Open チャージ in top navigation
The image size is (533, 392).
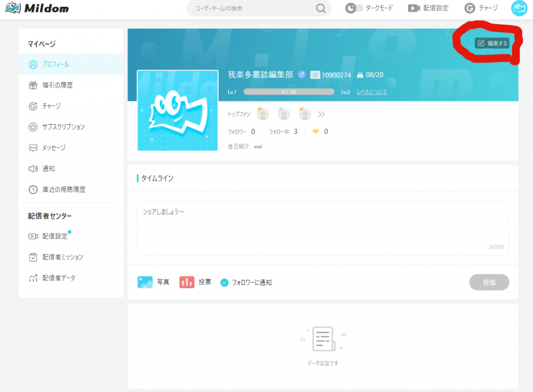point(481,8)
